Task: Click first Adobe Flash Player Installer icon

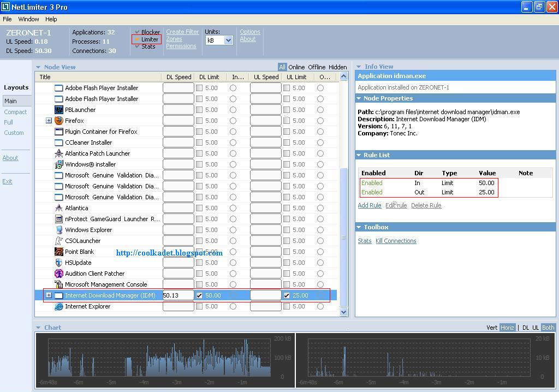Action: pyautogui.click(x=59, y=88)
